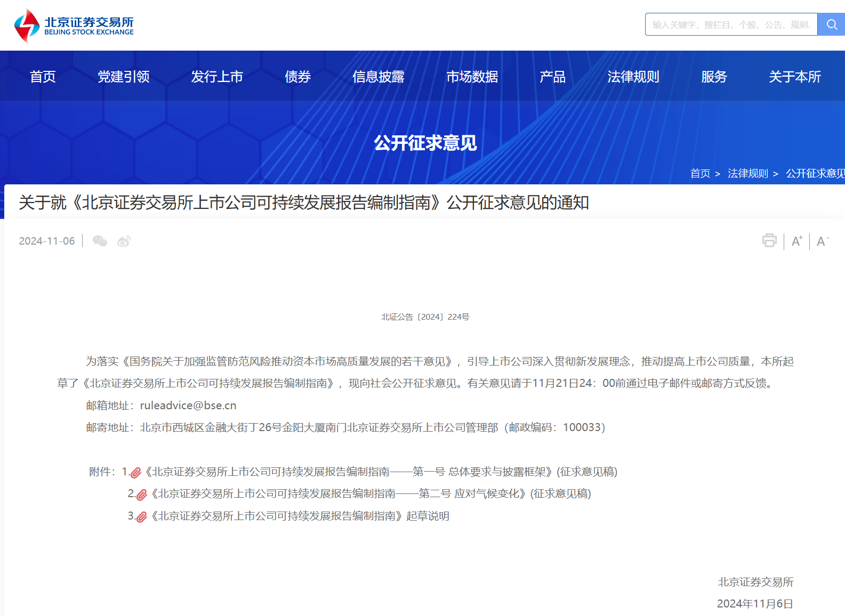The width and height of the screenshot is (845, 616).
Task: Open the 起草说明 attachment link
Action: [300, 516]
